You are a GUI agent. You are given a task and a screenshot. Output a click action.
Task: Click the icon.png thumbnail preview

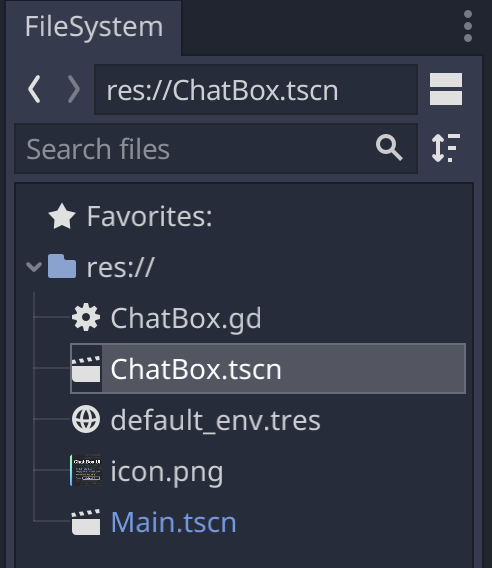click(x=86, y=470)
